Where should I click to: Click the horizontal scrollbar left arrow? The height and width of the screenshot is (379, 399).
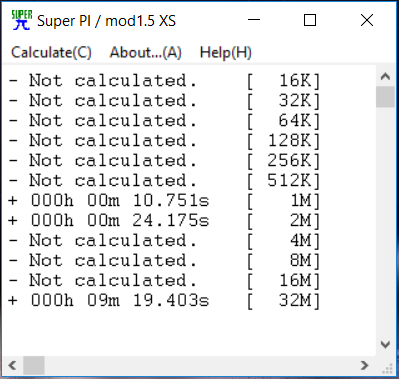tap(12, 365)
